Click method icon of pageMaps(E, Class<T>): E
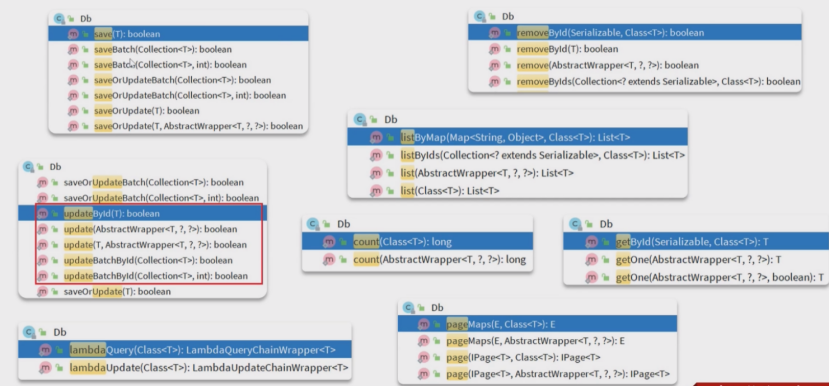 tap(423, 325)
